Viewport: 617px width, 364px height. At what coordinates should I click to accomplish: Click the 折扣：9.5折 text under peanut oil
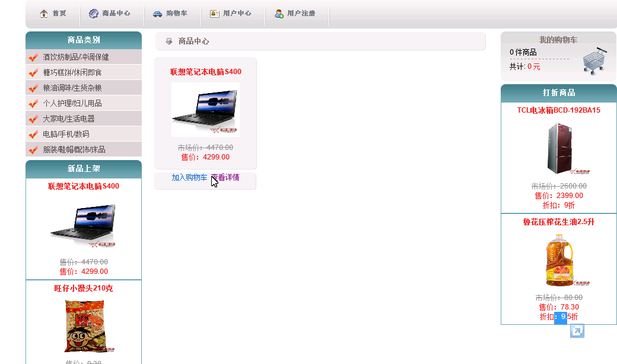point(559,317)
